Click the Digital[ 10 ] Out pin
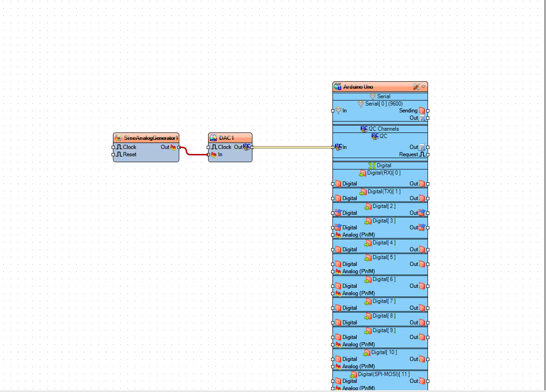Screen dimensions: 546x392 coord(428,359)
